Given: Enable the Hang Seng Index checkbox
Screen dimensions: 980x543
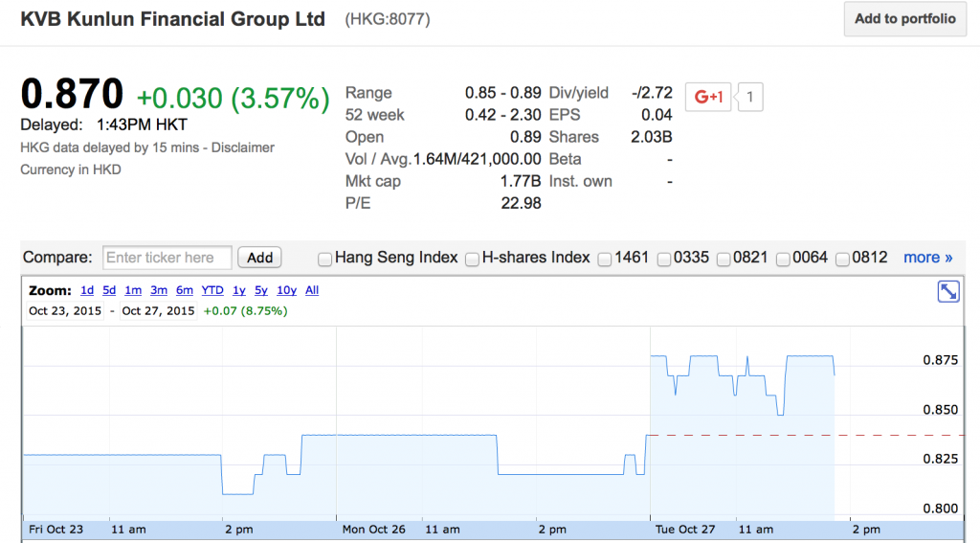Looking at the screenshot, I should [x=324, y=259].
